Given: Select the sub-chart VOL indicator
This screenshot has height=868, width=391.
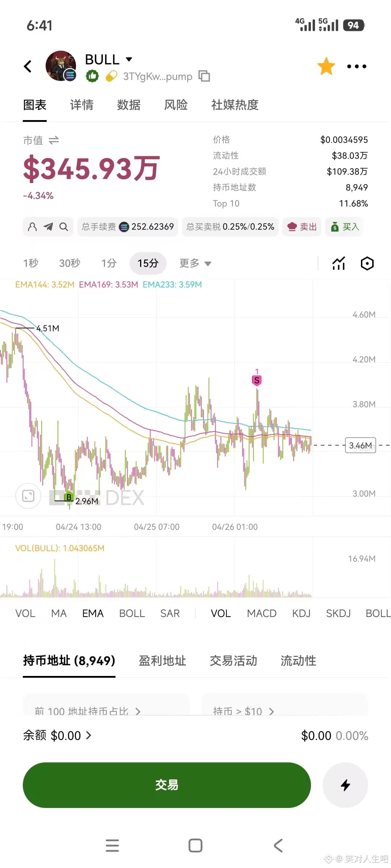Looking at the screenshot, I should coord(221,613).
